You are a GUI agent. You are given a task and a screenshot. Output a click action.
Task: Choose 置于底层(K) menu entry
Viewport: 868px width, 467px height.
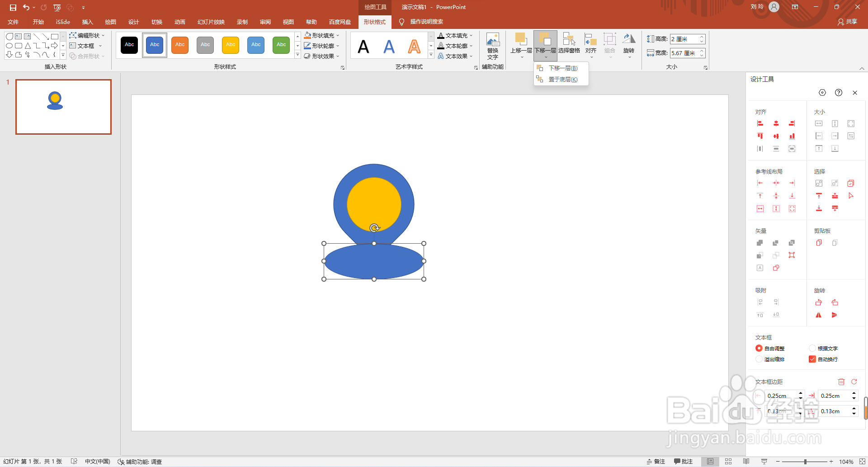click(x=561, y=79)
